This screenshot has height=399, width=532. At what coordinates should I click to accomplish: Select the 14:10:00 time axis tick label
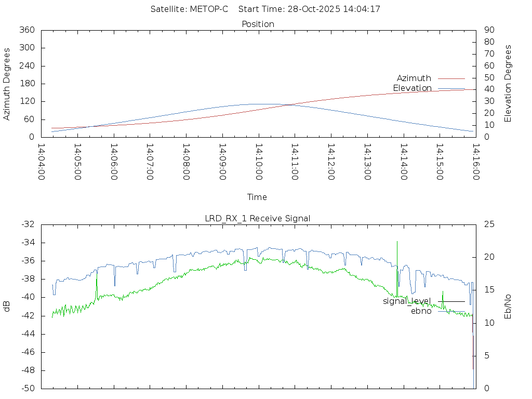tap(259, 162)
